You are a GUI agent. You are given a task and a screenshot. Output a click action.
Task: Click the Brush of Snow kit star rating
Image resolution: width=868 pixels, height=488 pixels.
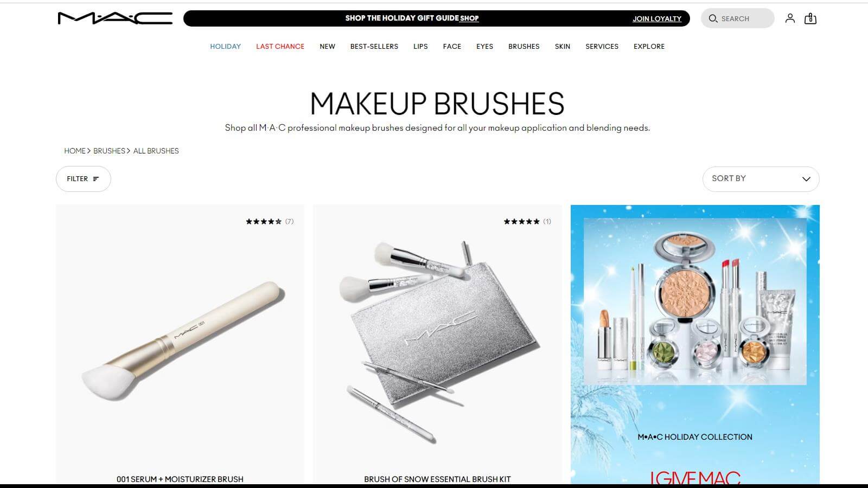pos(521,221)
